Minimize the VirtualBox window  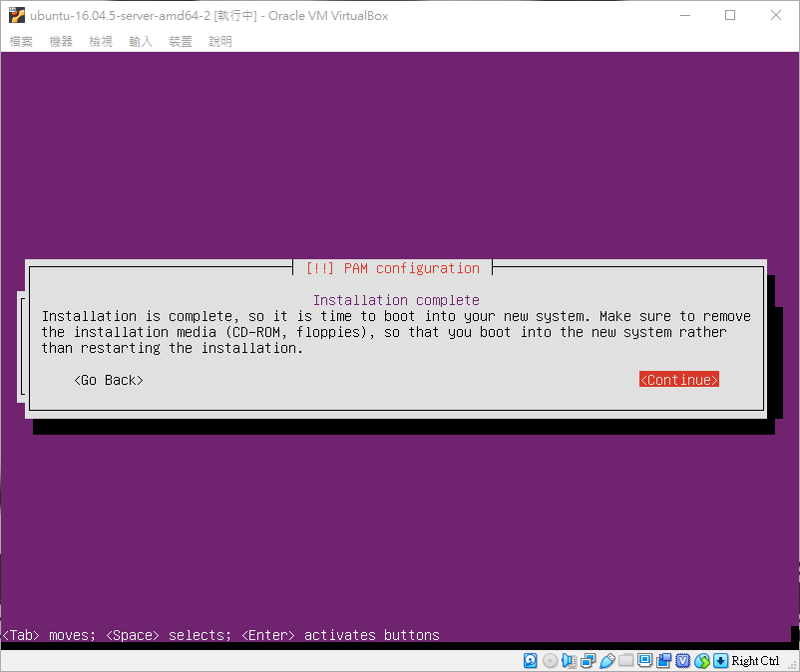pyautogui.click(x=685, y=15)
